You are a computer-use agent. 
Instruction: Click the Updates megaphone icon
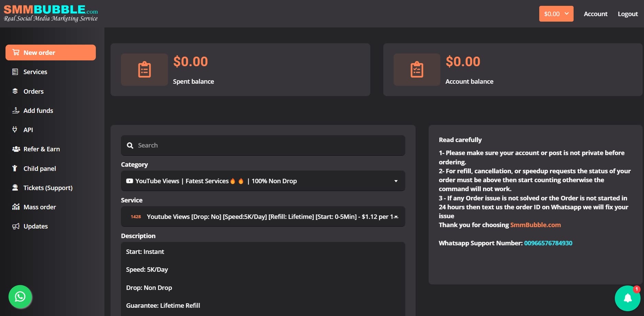coord(15,226)
